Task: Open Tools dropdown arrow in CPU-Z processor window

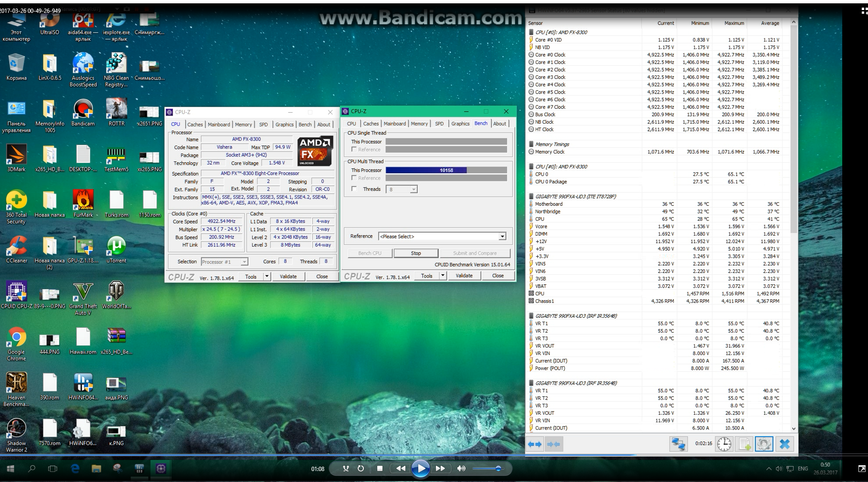Action: tap(267, 276)
